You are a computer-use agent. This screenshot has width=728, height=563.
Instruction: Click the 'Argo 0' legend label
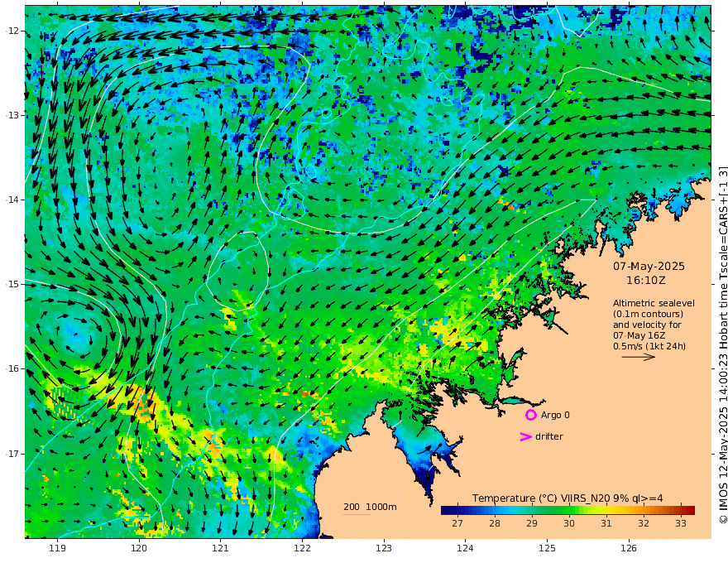(555, 415)
